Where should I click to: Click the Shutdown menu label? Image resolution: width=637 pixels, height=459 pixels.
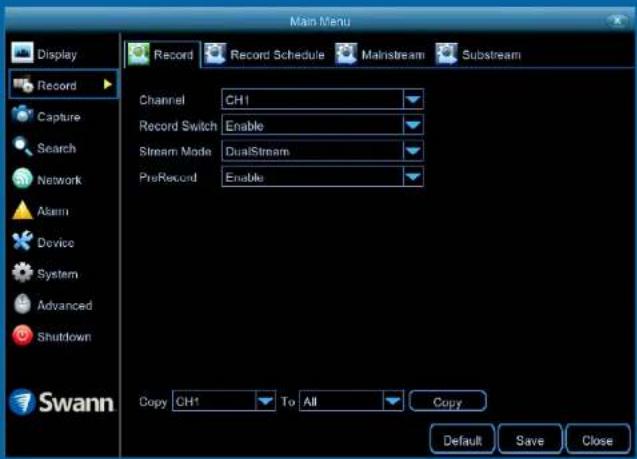(64, 337)
